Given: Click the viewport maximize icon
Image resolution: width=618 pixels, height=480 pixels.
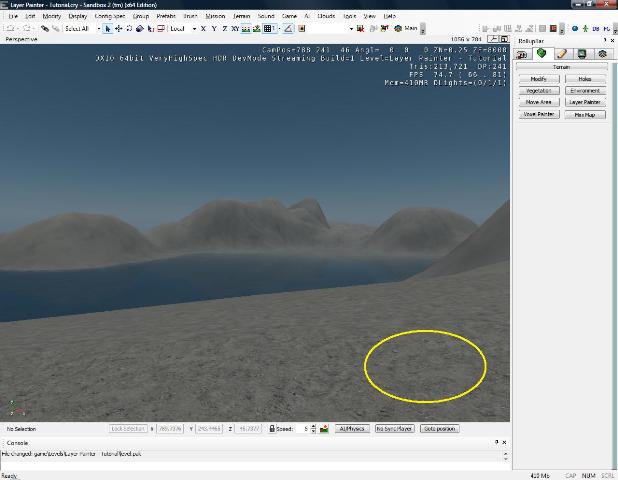Looking at the screenshot, I should pos(505,39).
